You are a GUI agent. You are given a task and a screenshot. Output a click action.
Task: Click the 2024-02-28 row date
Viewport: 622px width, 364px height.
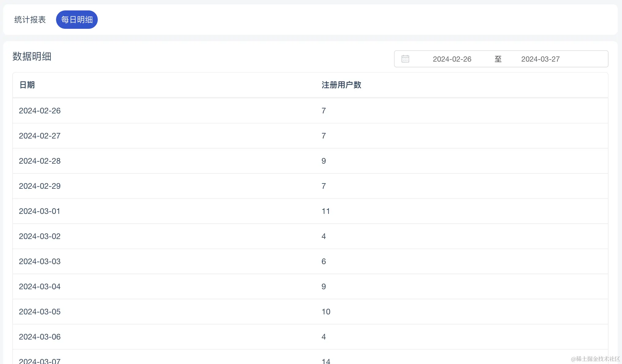pyautogui.click(x=40, y=161)
